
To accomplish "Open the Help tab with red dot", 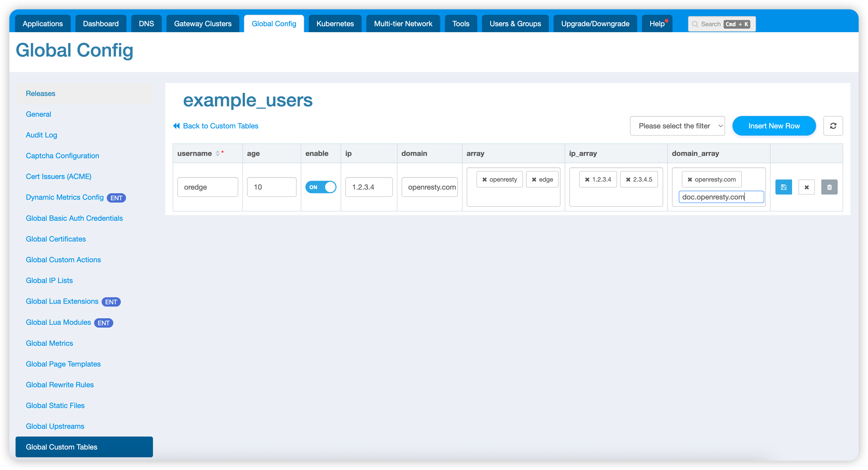I will pyautogui.click(x=657, y=24).
